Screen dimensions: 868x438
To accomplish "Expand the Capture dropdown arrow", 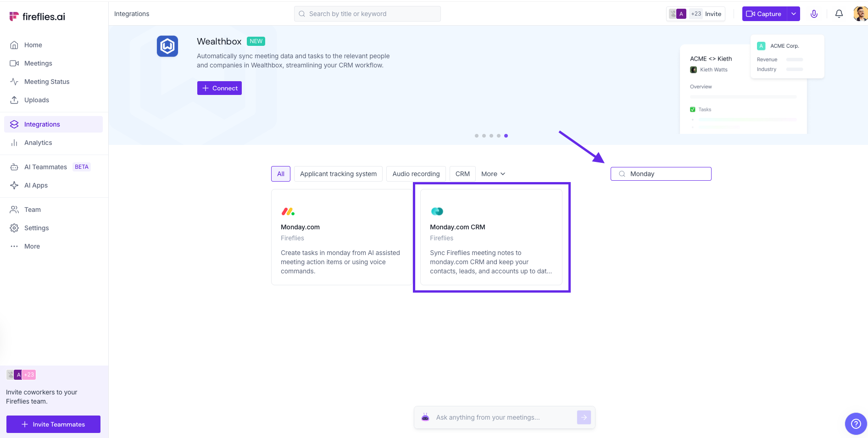I will coord(794,14).
